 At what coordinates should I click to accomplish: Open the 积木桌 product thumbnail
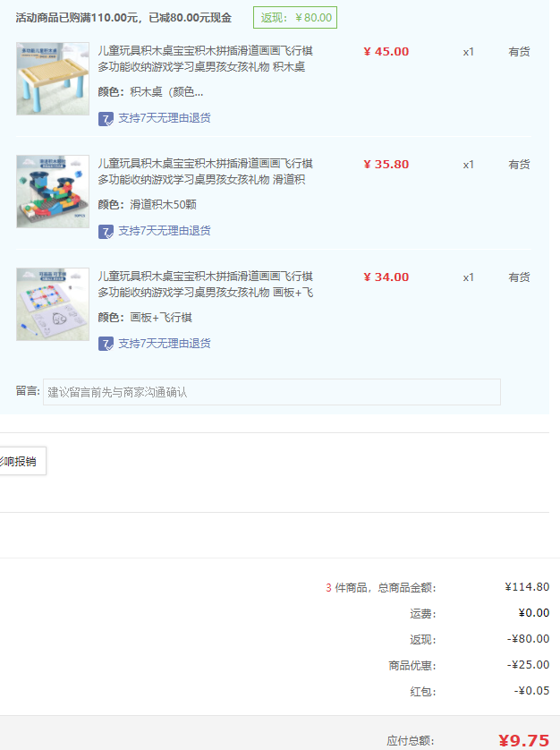click(53, 79)
